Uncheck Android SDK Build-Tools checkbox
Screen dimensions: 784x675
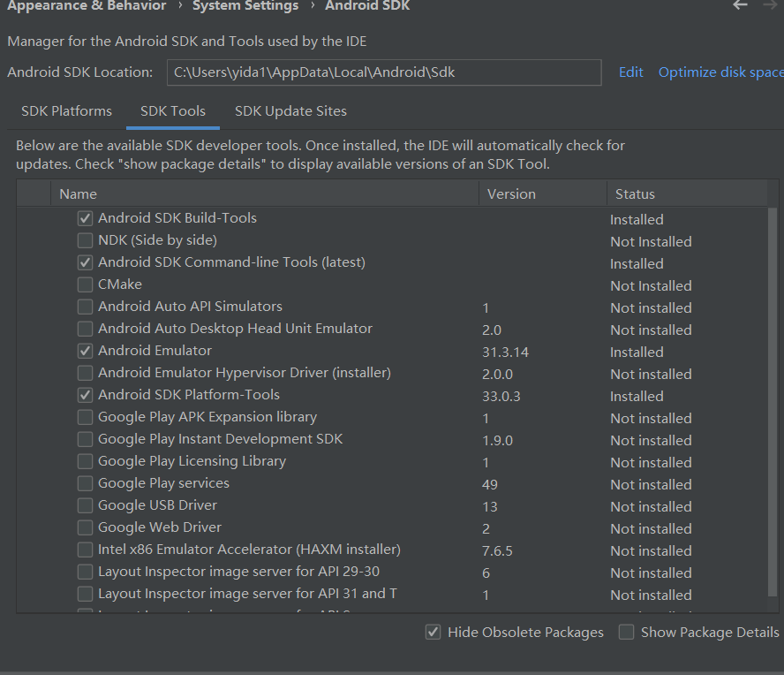[85, 218]
